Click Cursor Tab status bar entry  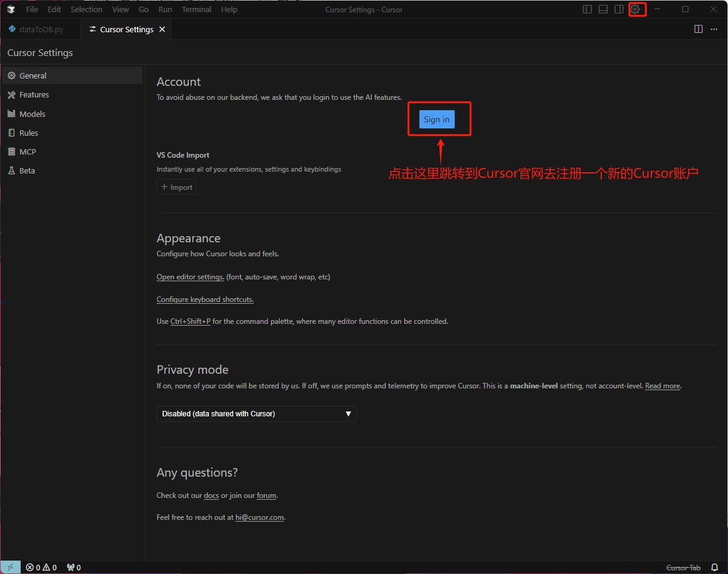click(x=683, y=567)
